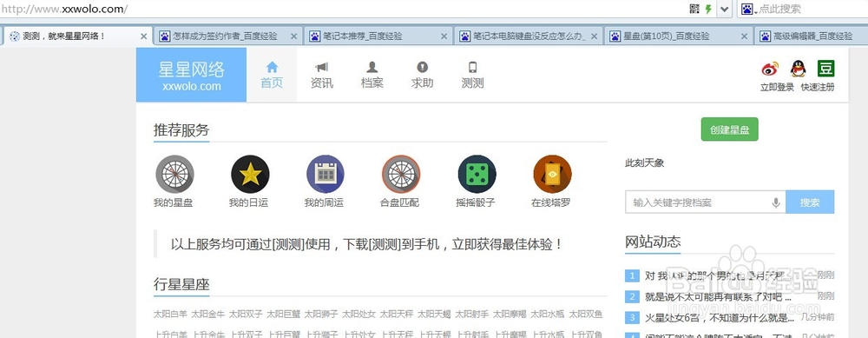Image resolution: width=868 pixels, height=338 pixels.
Task: Open 摇摇骰子 dice icon
Action: 477,174
